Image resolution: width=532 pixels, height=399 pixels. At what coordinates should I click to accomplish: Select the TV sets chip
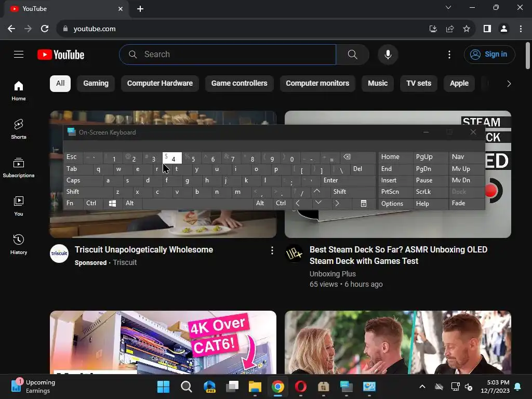tap(419, 84)
